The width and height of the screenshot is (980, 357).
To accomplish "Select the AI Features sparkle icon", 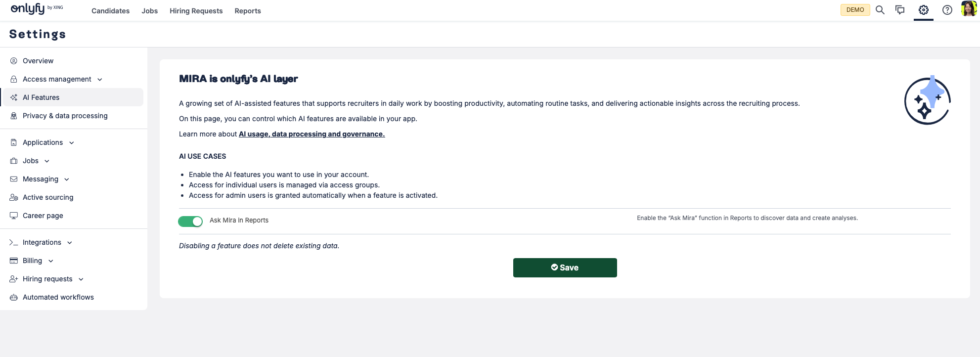I will (13, 97).
